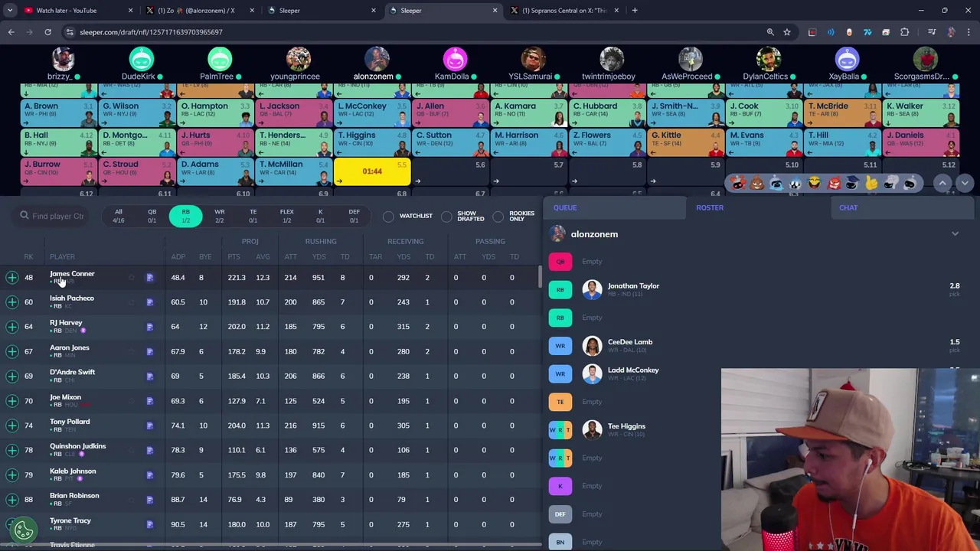The height and width of the screenshot is (551, 980).
Task: Send the angry red emoji reaction
Action: coord(833,183)
